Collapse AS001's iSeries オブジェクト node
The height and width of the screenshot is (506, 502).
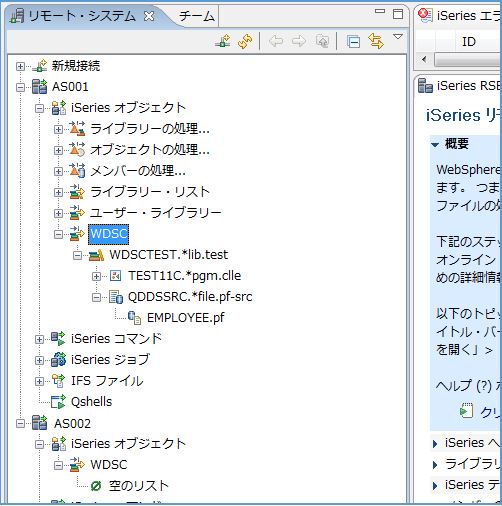pyautogui.click(x=39, y=108)
